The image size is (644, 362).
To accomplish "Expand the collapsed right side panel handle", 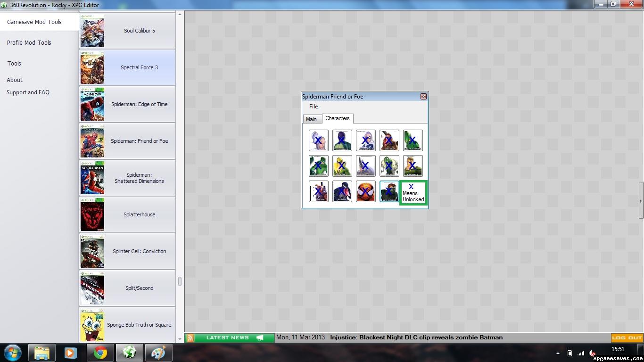I will (x=641, y=201).
